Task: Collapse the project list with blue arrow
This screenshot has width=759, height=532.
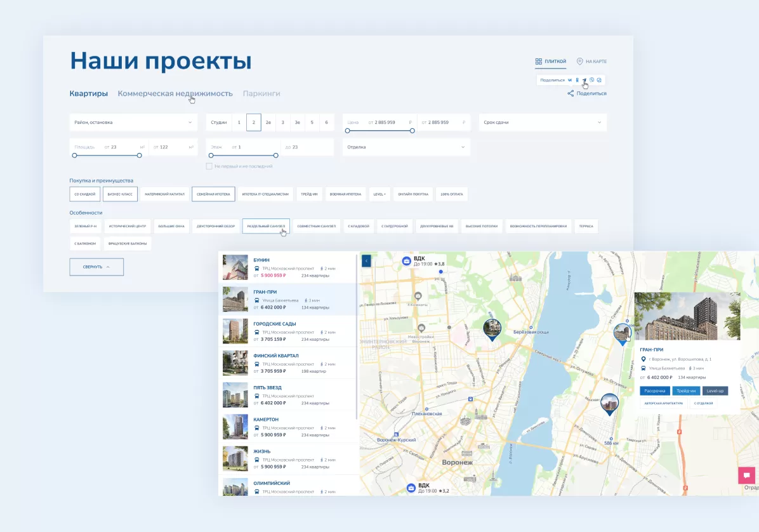Action: tap(366, 261)
